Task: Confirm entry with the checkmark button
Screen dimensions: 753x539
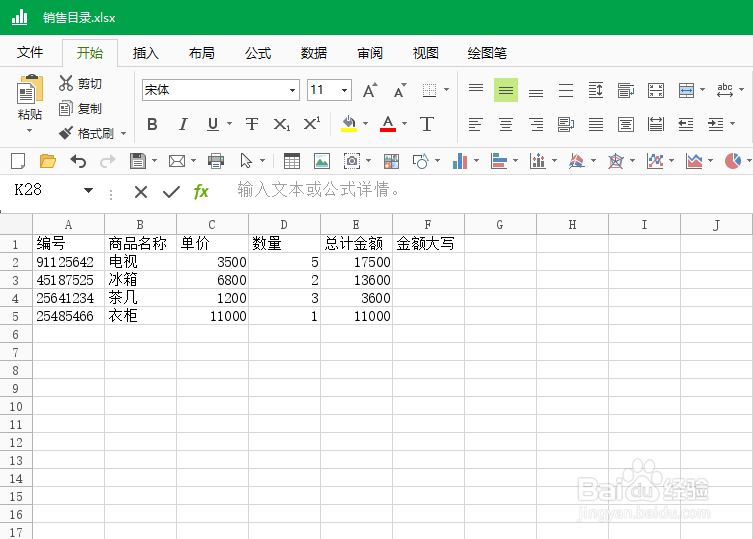Action: point(171,192)
